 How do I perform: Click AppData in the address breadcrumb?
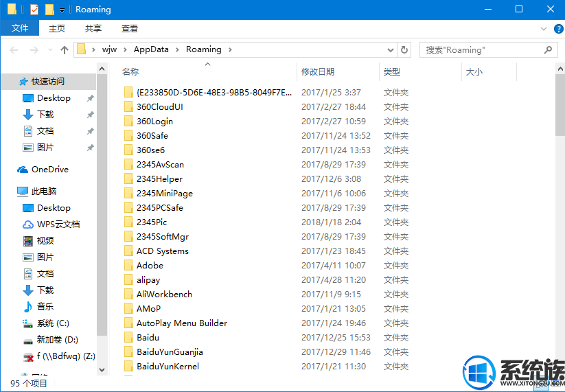click(151, 49)
